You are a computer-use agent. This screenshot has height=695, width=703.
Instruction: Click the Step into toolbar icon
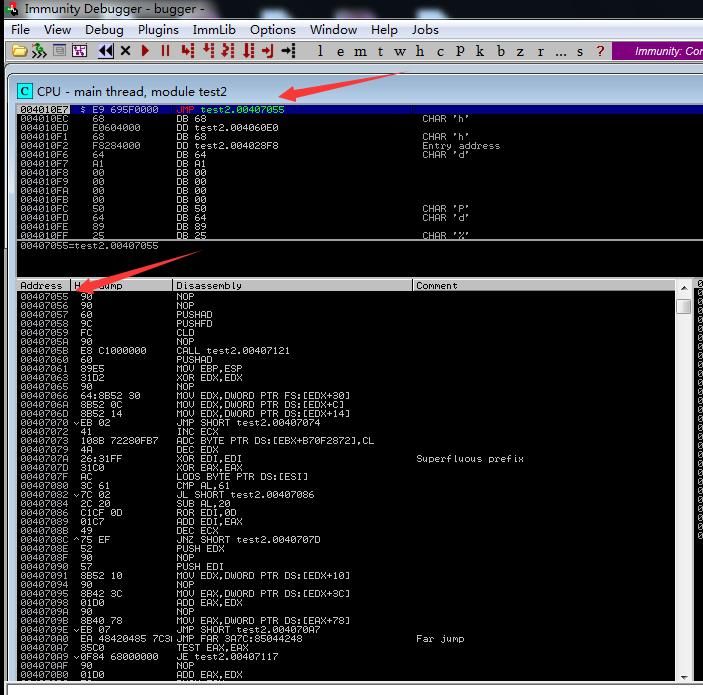coord(188,51)
